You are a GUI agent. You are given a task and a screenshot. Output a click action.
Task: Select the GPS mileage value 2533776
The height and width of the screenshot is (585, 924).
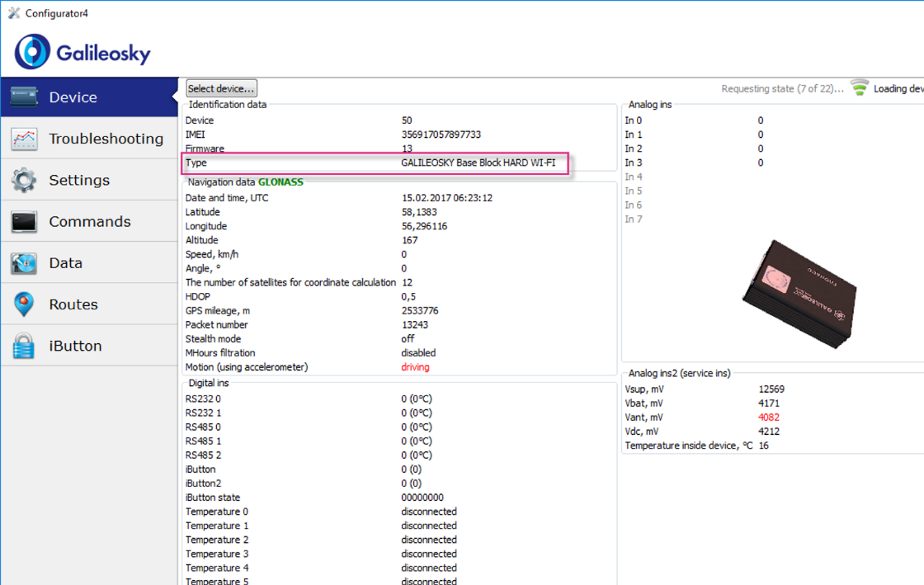pos(420,310)
